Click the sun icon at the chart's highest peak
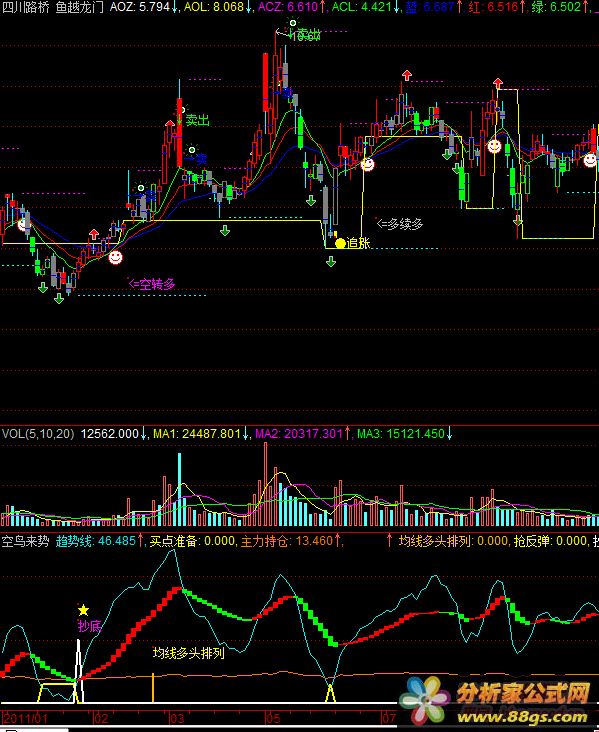Screen dimensions: 599x732 tap(293, 22)
